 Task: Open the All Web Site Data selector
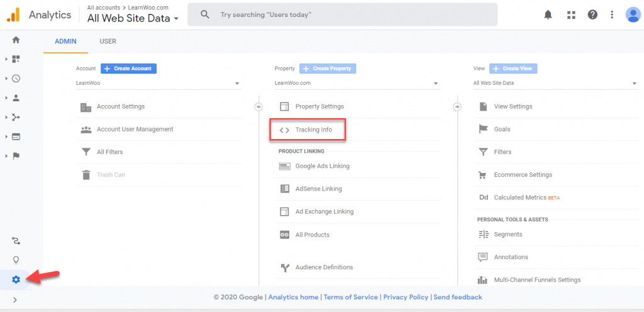133,18
